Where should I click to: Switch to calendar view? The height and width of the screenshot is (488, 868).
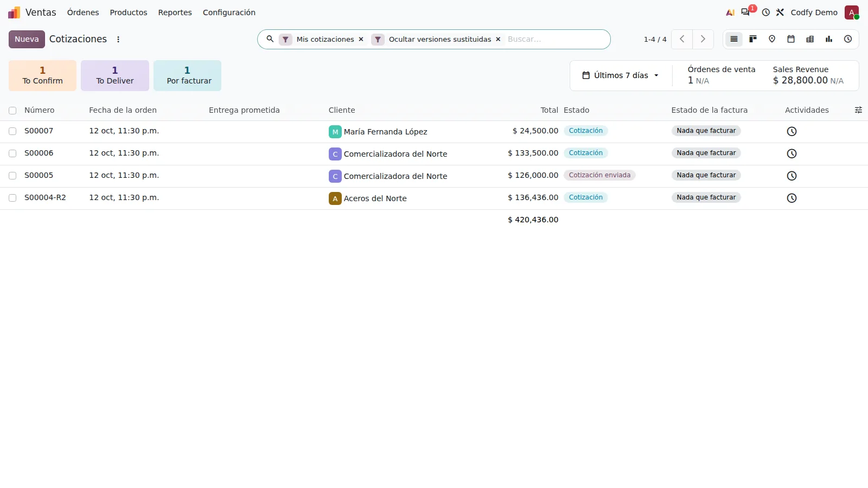791,39
